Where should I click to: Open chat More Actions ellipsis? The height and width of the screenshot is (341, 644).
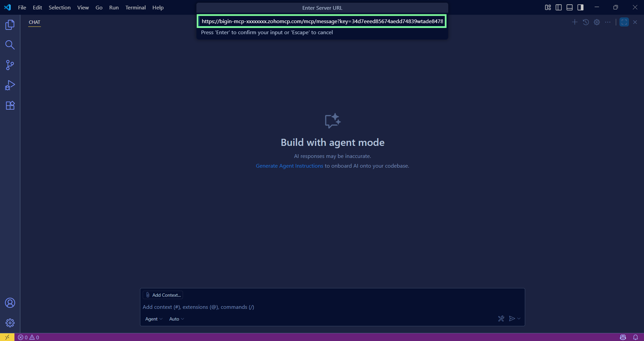point(608,22)
